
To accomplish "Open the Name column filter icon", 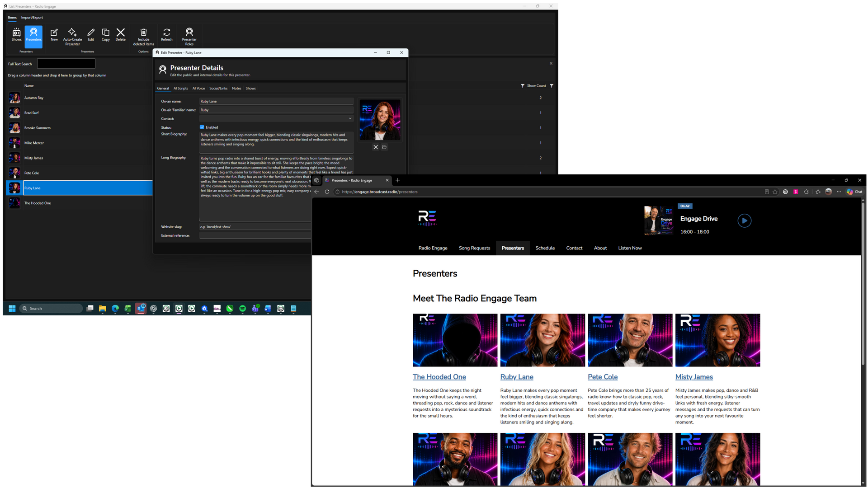I will 523,86.
